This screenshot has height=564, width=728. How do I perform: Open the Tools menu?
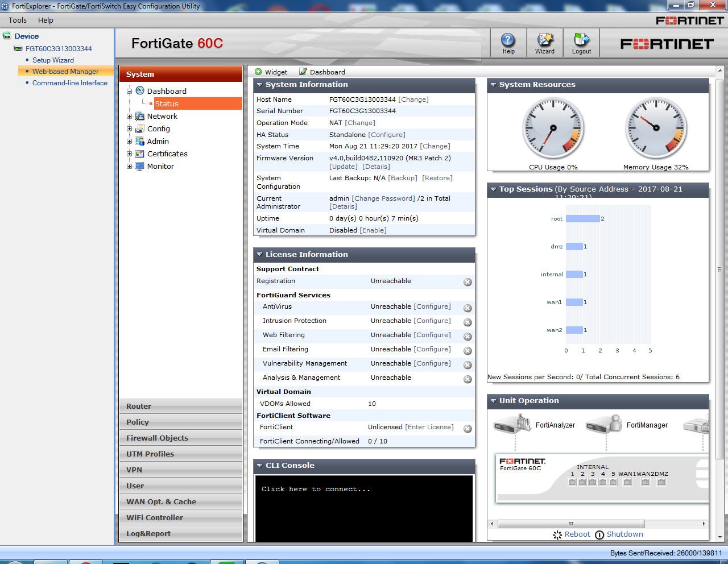tap(18, 20)
